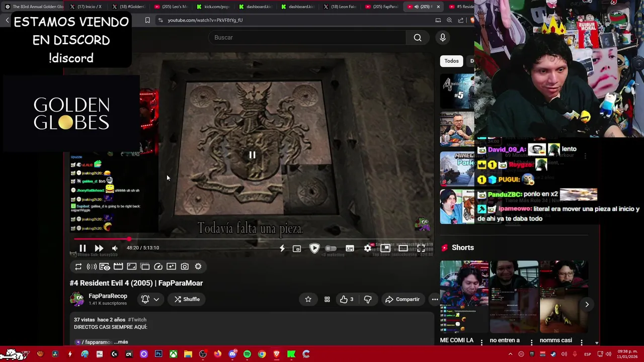This screenshot has width=644, height=362.
Task: Enter fullscreen for the video
Action: click(421, 248)
